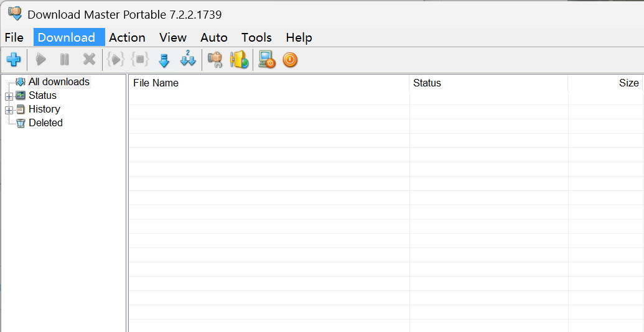This screenshot has width=644, height=332.
Task: Click the single blue down arrow icon
Action: 164,60
